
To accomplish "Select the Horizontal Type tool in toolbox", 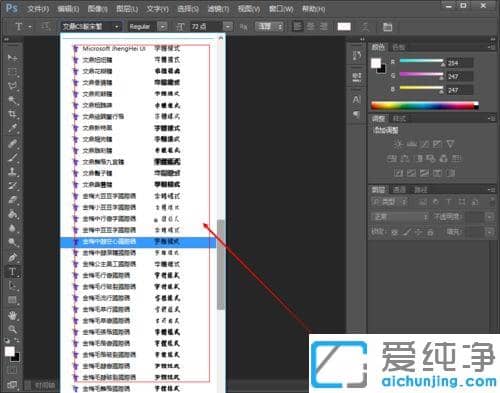I will point(13,272).
